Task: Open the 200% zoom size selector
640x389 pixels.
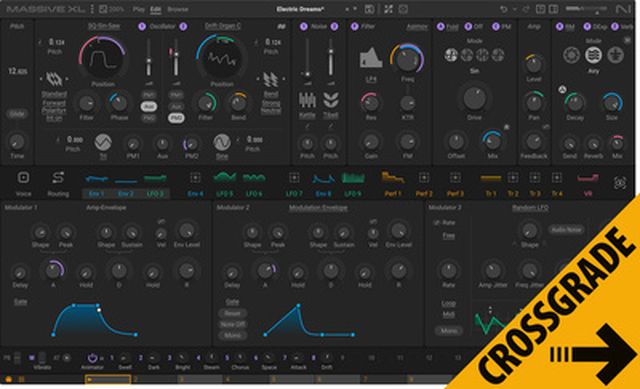Action: pyautogui.click(x=112, y=9)
